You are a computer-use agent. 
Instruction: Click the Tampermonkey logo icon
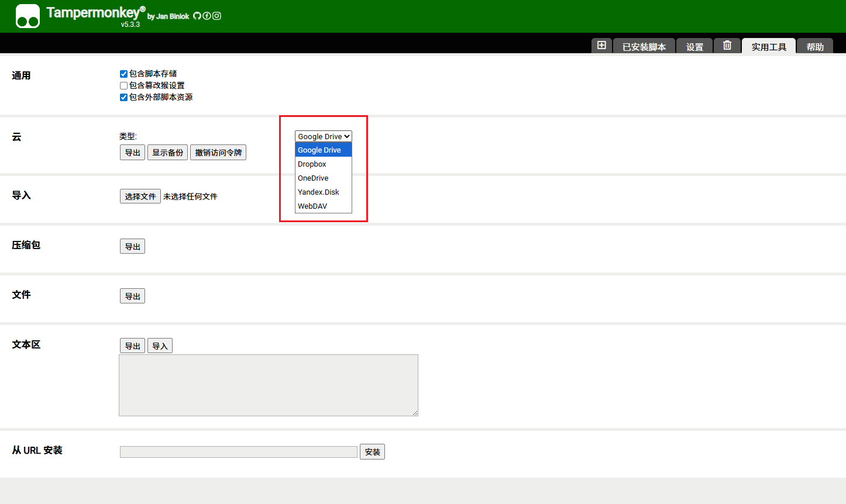tap(27, 16)
